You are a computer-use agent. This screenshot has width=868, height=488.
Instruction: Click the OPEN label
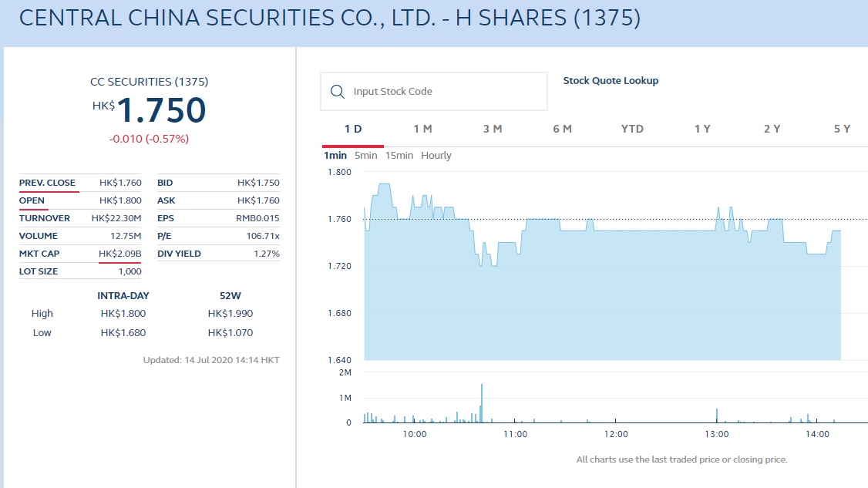coord(32,200)
